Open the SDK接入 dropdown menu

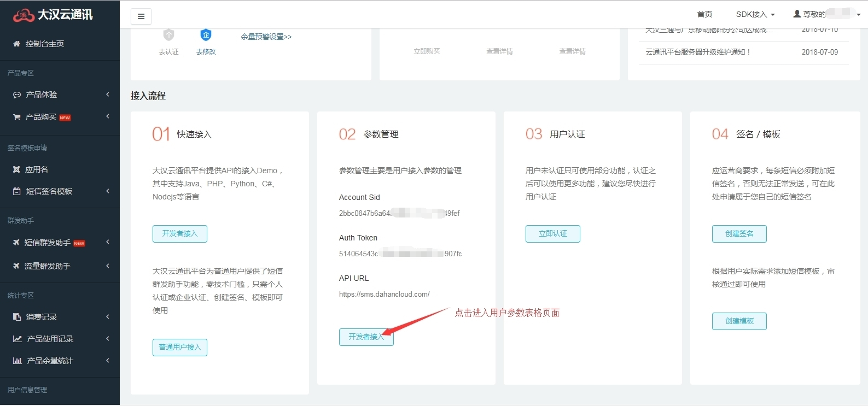755,14
